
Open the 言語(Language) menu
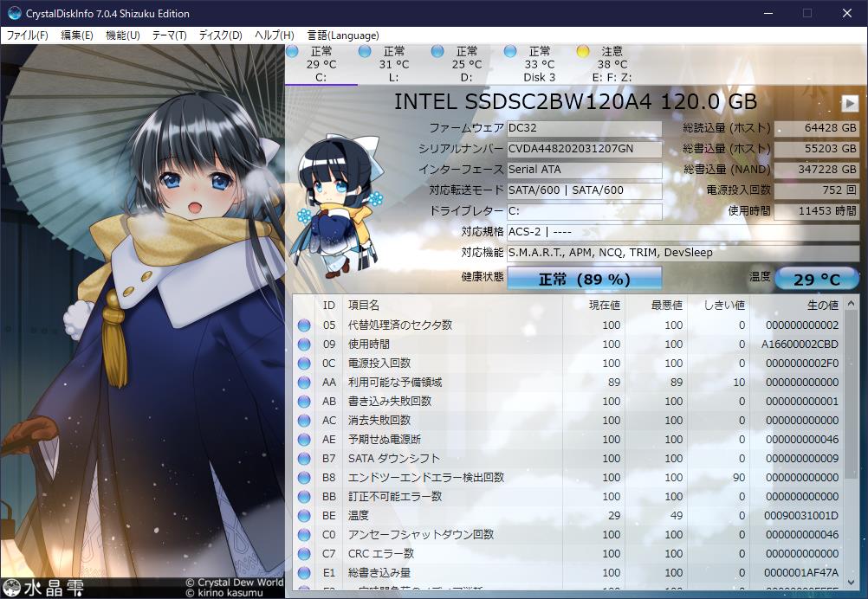click(343, 35)
